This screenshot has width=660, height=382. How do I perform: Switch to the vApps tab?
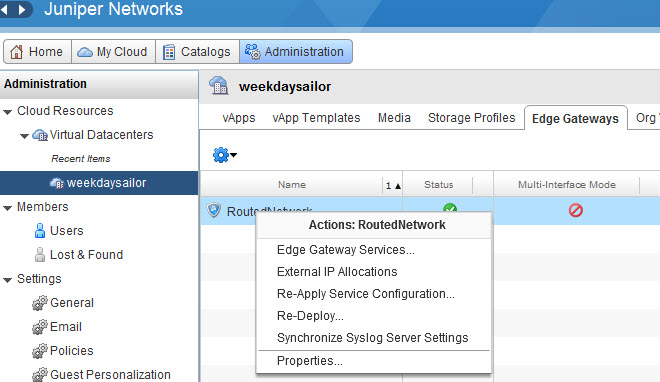point(239,118)
